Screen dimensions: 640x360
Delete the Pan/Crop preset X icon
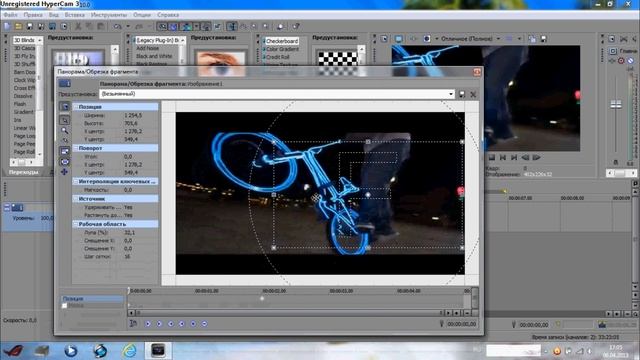coord(473,94)
